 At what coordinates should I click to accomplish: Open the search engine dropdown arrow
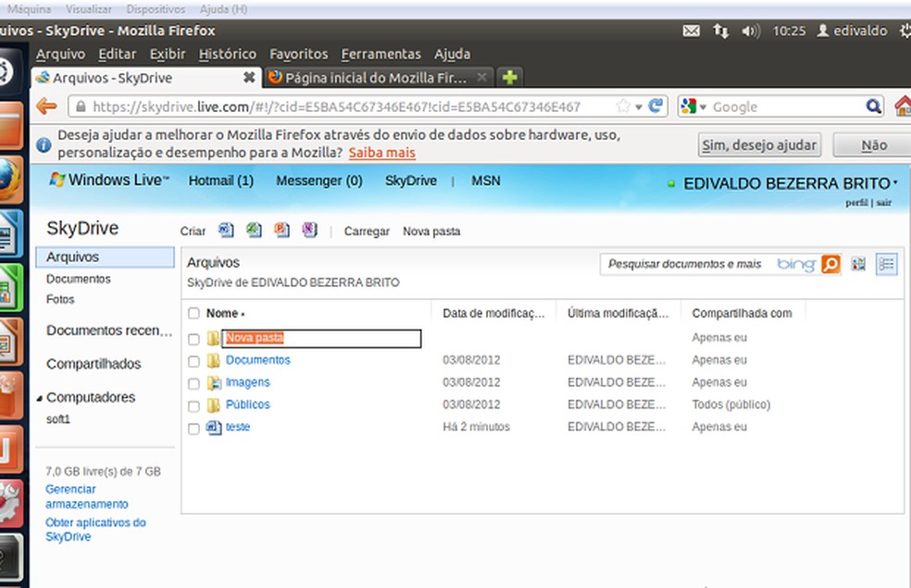click(703, 107)
